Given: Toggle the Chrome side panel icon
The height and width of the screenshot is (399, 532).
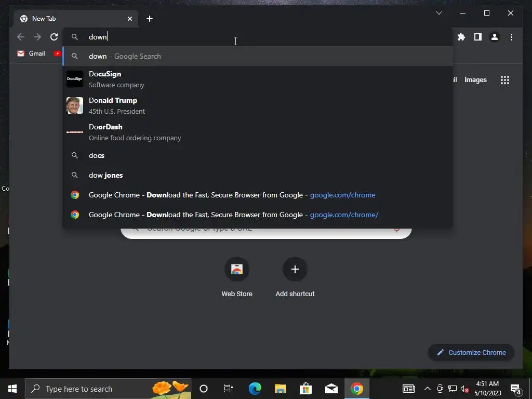Looking at the screenshot, I should [x=478, y=37].
